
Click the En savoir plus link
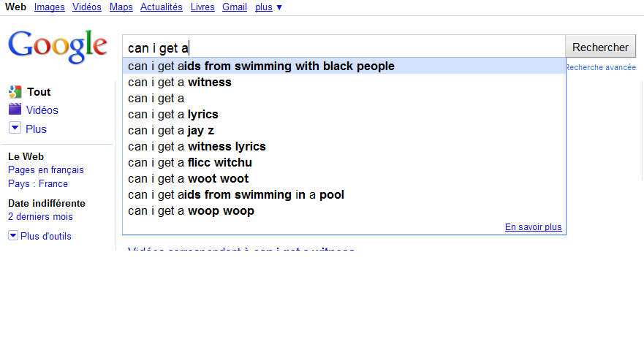[533, 227]
